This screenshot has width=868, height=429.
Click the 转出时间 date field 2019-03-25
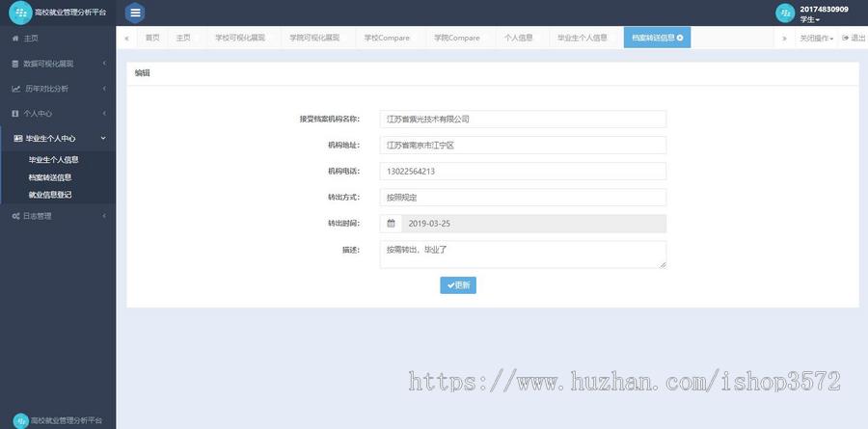[x=533, y=223]
